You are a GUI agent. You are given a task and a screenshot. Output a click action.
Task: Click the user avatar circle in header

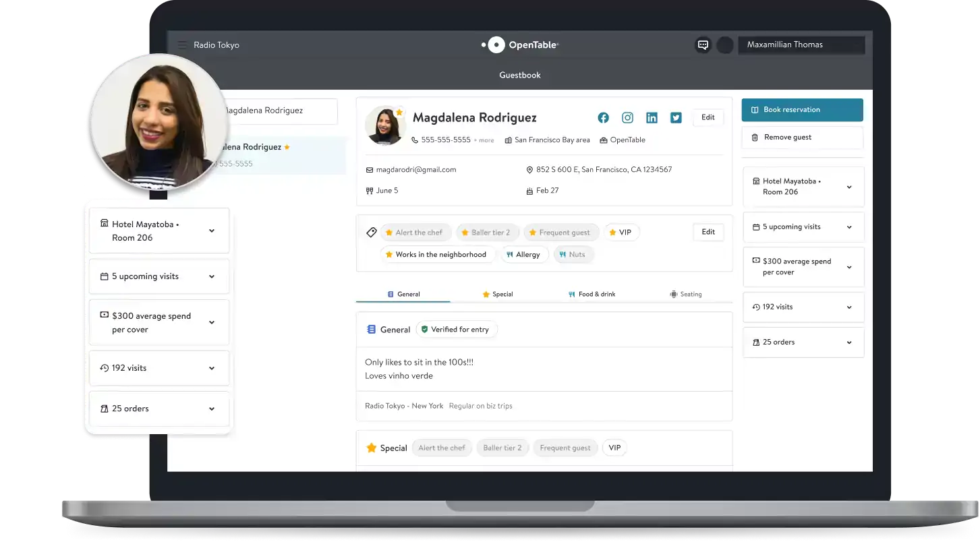725,45
